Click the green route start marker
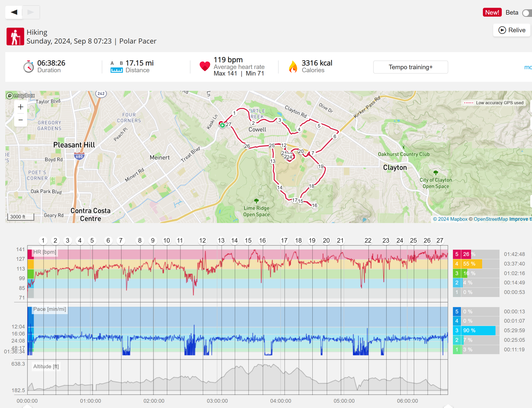 coord(222,125)
